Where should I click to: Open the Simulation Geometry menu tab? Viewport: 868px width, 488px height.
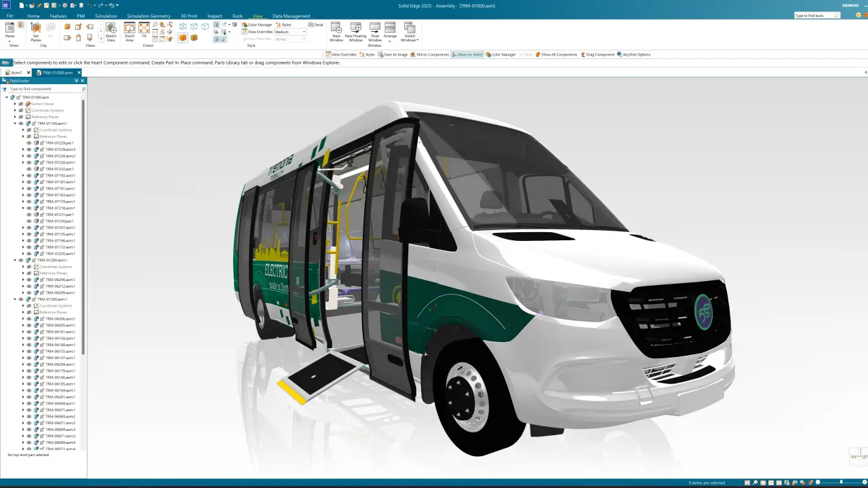(x=149, y=16)
